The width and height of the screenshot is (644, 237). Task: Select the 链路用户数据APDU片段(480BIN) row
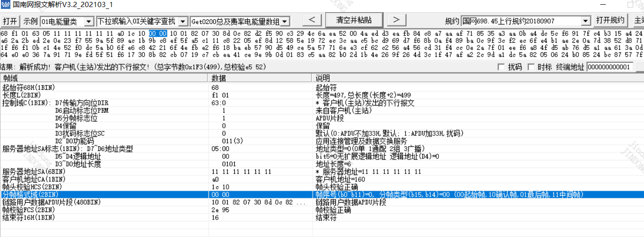click(x=322, y=202)
